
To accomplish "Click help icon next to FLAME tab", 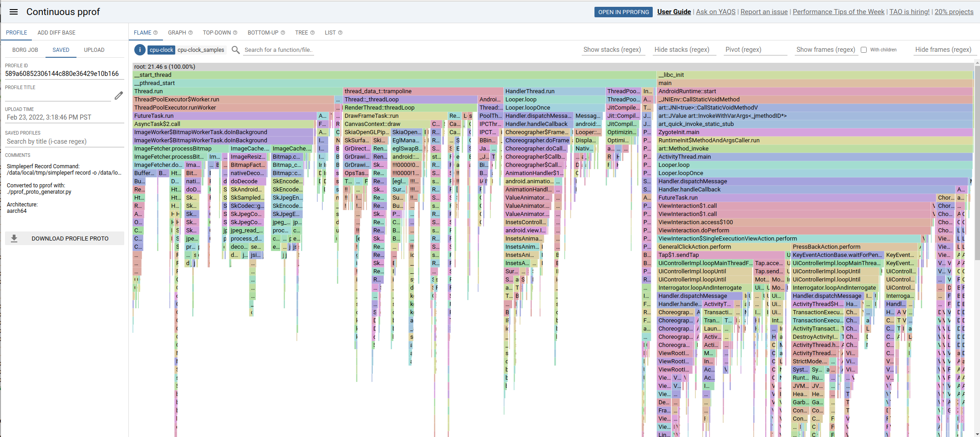I will coord(156,33).
